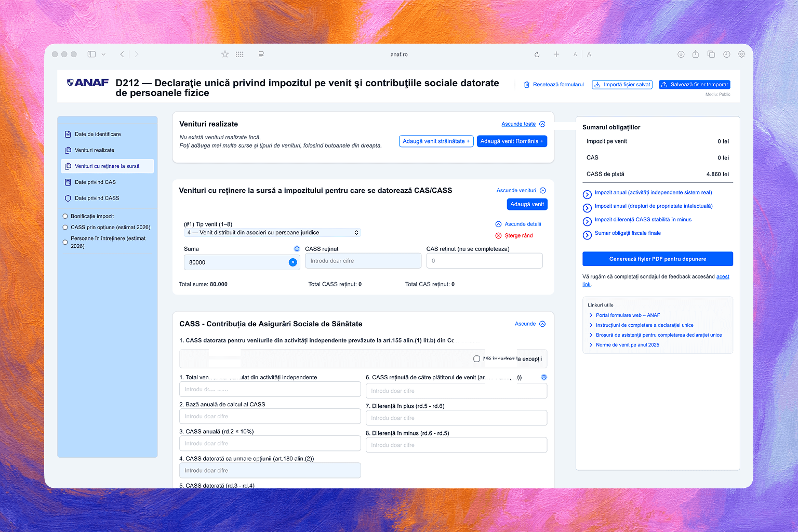
Task: Click the Sumar obligații fiscale finale arrow icon
Action: tap(587, 235)
